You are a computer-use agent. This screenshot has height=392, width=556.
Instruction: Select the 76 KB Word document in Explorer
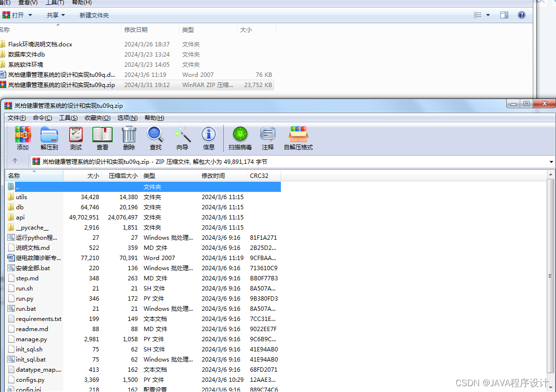point(137,75)
